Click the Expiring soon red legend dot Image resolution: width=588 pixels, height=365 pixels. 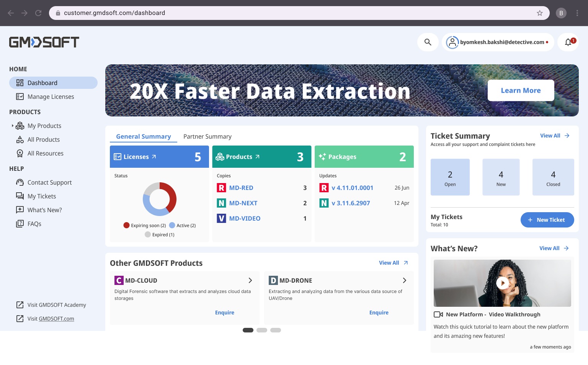tap(126, 225)
